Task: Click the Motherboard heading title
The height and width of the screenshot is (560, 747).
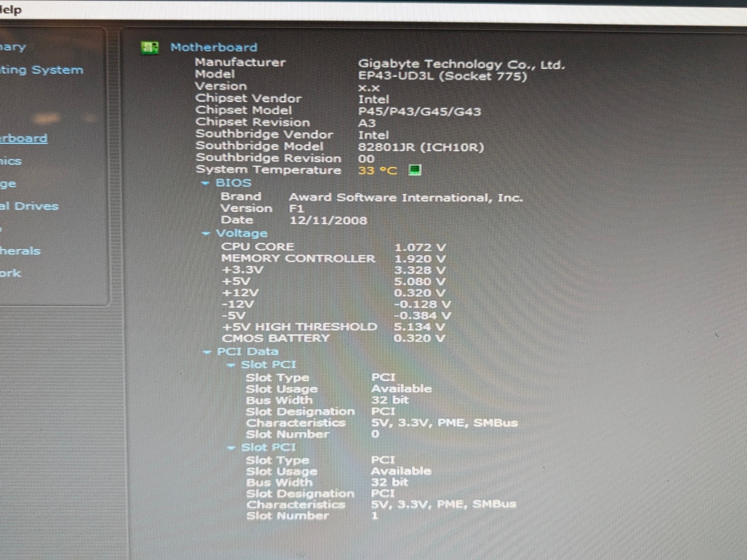Action: (214, 47)
